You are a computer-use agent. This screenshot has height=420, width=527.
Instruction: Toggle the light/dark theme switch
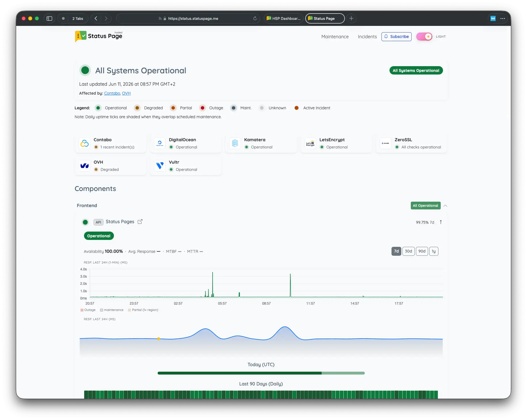[x=424, y=37]
